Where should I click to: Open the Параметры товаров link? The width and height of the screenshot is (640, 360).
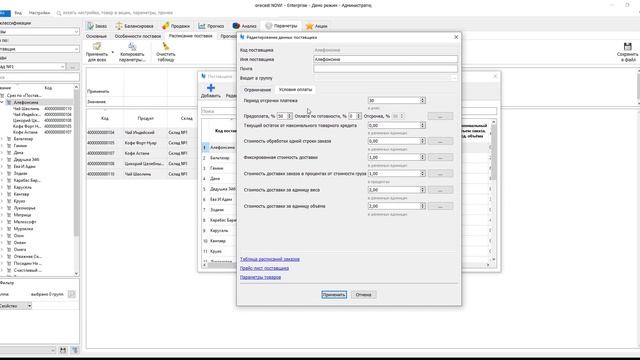pos(260,277)
